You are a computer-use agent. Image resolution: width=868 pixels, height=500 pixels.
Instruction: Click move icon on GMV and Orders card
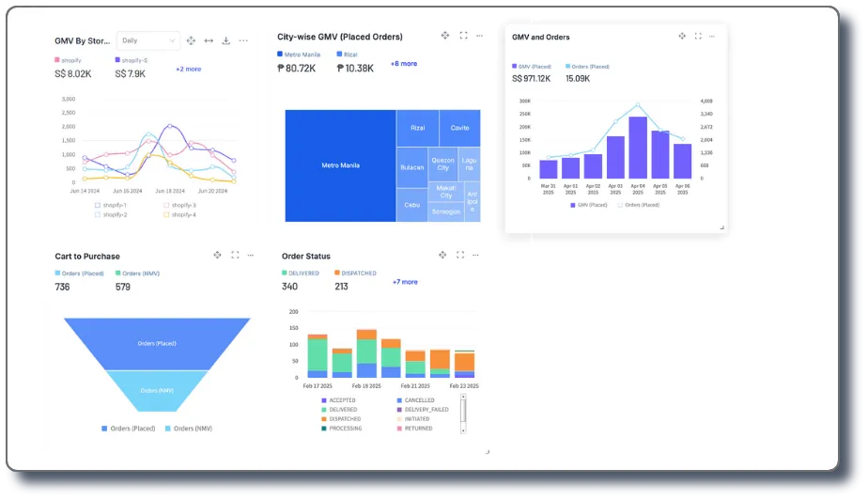click(x=682, y=36)
